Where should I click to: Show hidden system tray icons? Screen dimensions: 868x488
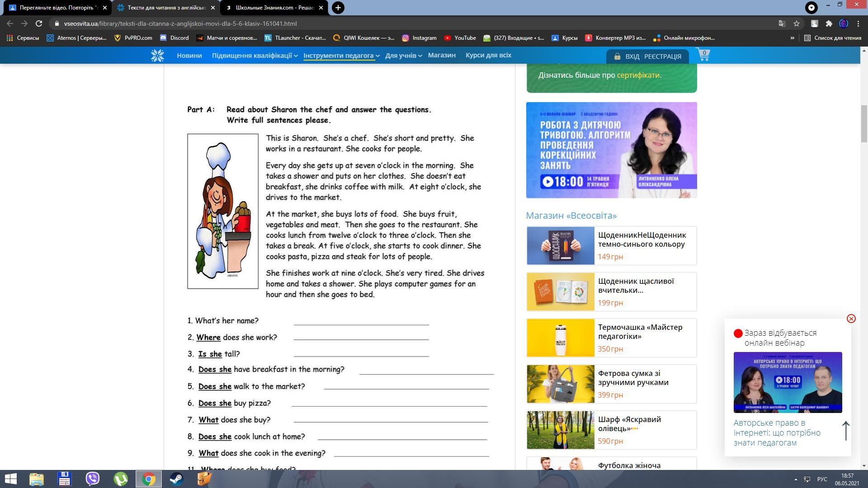[x=796, y=479]
